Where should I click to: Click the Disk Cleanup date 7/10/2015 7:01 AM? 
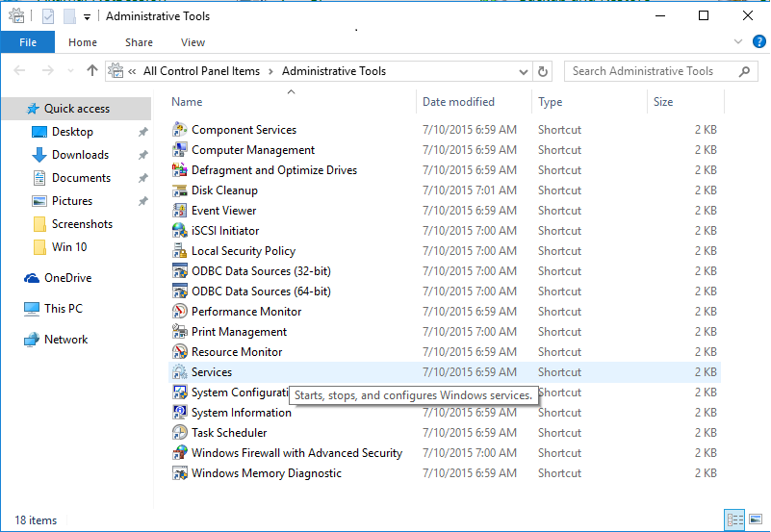pyautogui.click(x=470, y=190)
